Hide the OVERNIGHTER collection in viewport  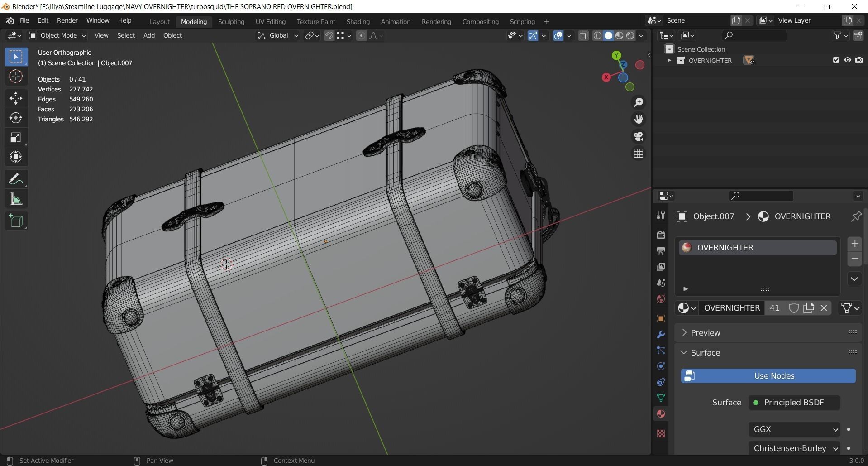[x=847, y=60]
